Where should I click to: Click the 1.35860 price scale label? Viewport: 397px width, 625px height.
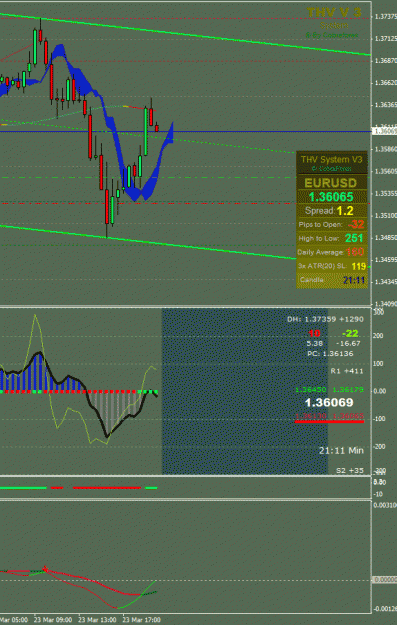tap(386, 149)
